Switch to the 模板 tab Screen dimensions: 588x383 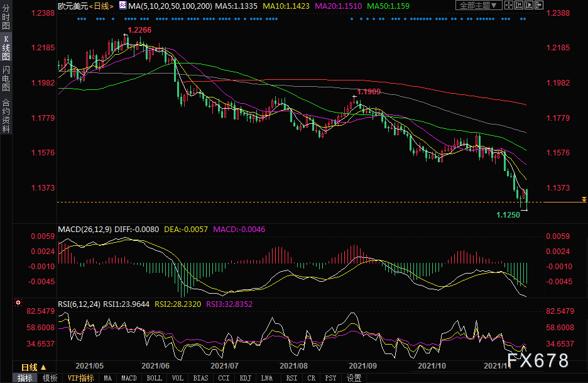[x=50, y=378]
